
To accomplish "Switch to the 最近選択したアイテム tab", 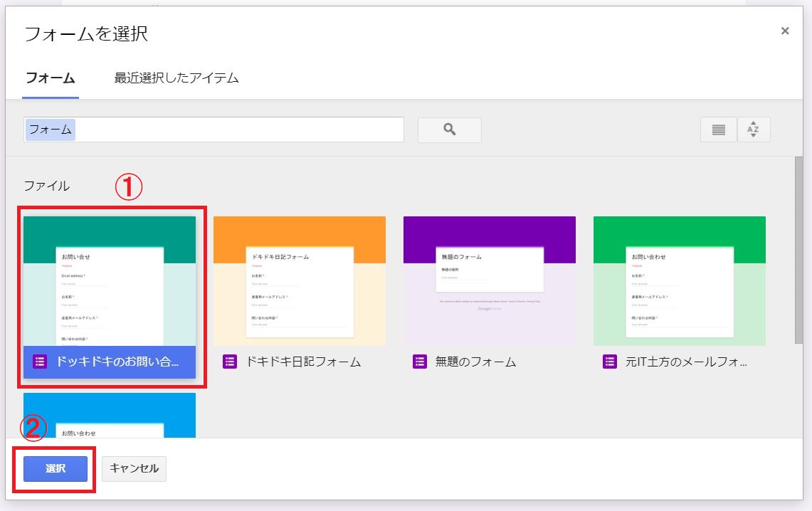I will point(174,78).
